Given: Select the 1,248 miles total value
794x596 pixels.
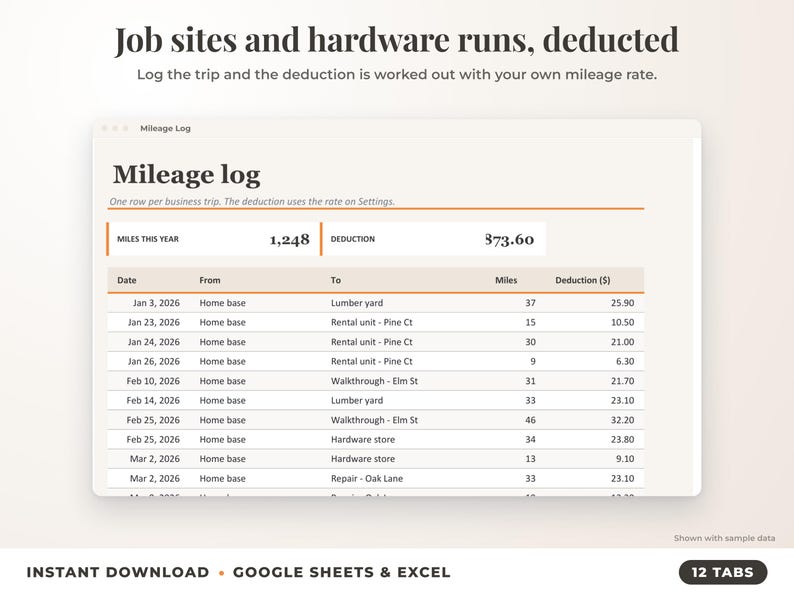Looking at the screenshot, I should 289,239.
